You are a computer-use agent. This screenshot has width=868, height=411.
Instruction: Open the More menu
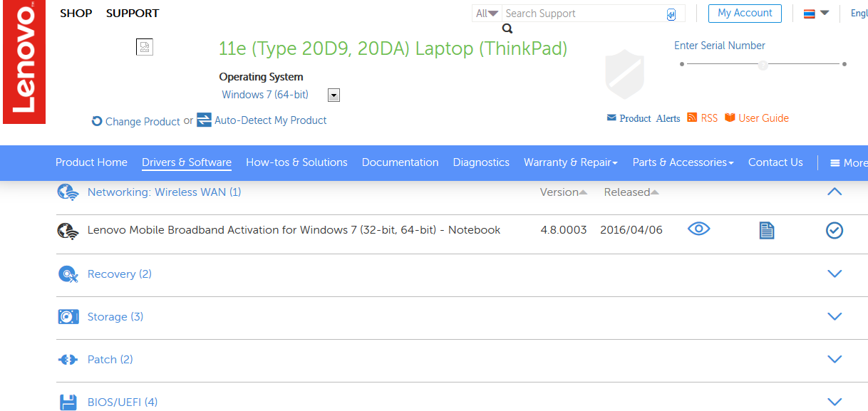tap(849, 163)
